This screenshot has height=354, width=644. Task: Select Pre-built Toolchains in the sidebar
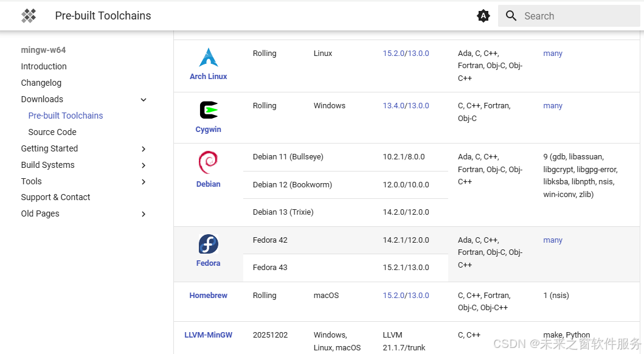65,116
